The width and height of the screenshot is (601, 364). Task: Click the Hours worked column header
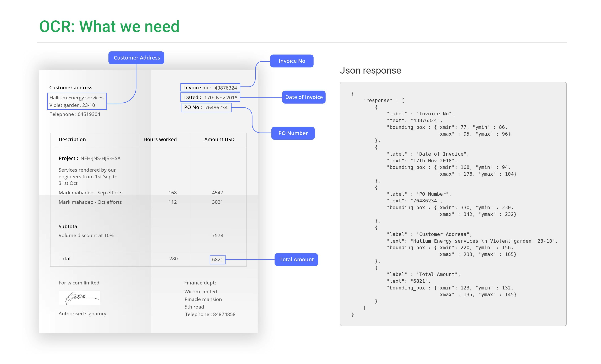(x=160, y=139)
